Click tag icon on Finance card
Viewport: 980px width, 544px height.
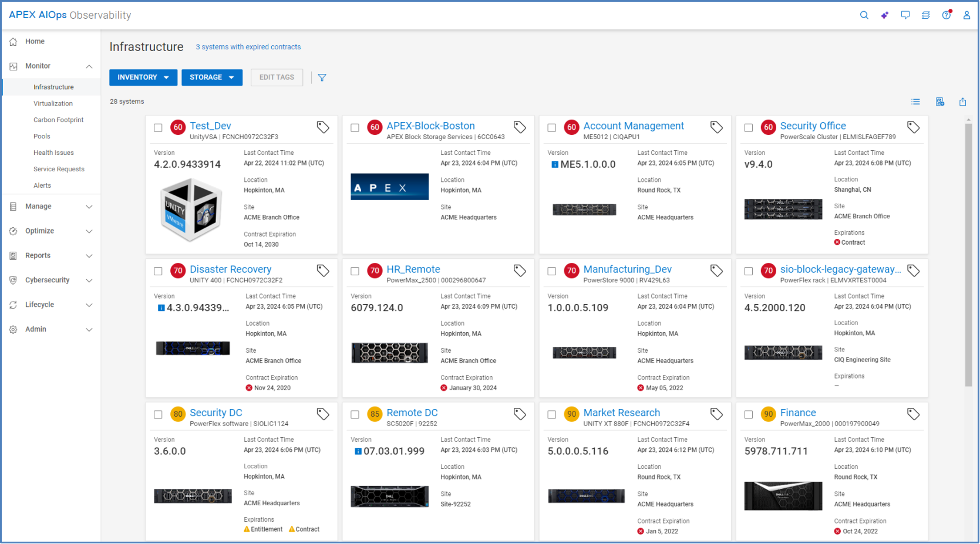click(913, 414)
